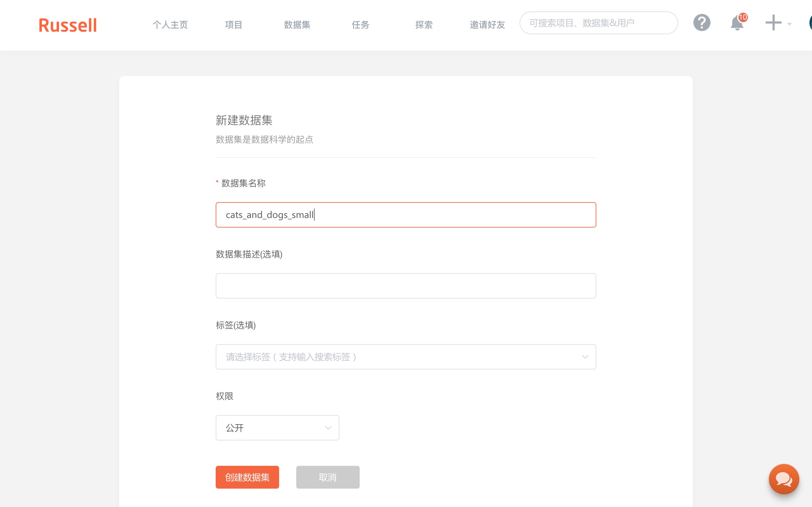Image resolution: width=812 pixels, height=507 pixels.
Task: Open the chat support bubble icon
Action: pos(783,479)
